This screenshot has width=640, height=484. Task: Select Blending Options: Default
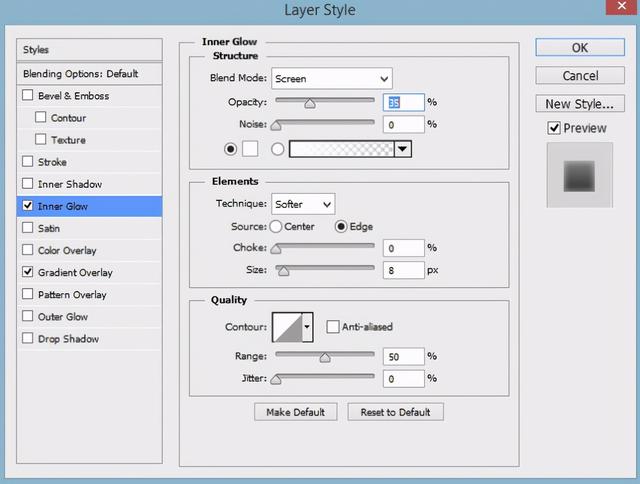89,74
